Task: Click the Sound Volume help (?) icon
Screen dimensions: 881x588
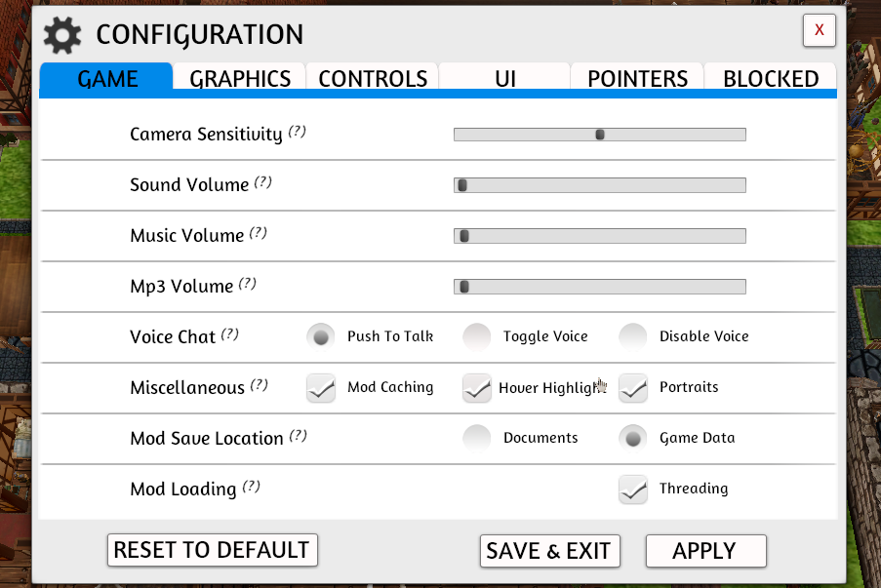Action: 263,182
